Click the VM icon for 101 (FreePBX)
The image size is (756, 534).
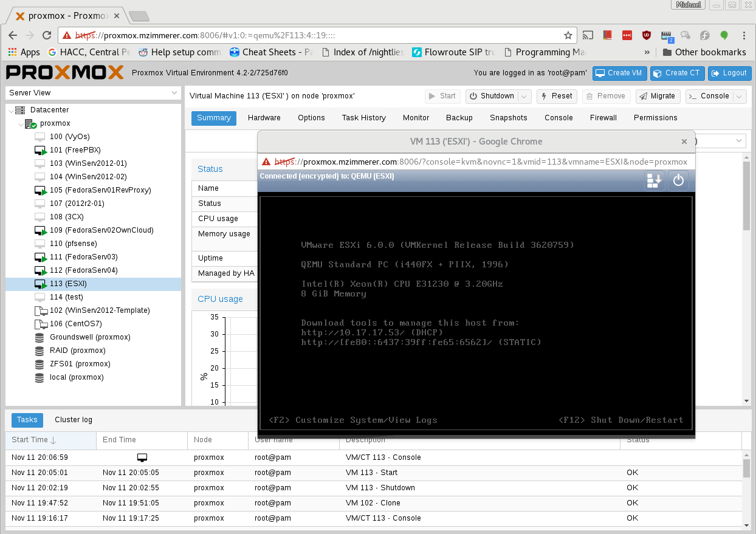pos(40,150)
